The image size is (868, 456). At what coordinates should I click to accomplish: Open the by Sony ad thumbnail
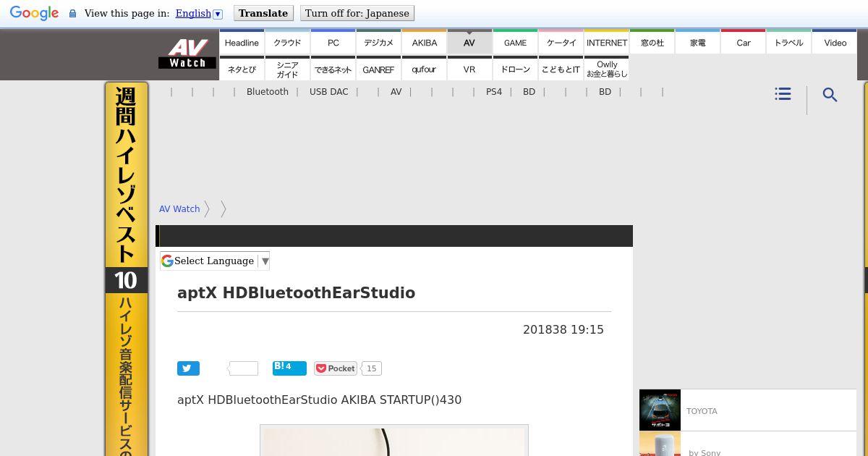tap(660, 444)
